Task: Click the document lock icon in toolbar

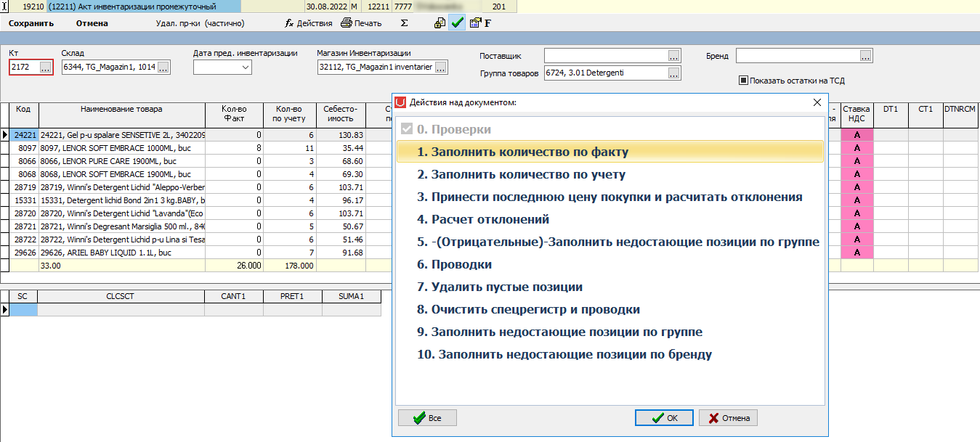Action: pos(440,23)
